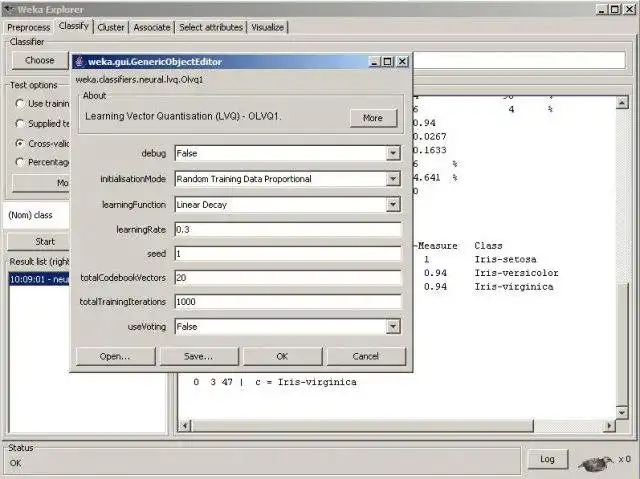
Task: Close the GenericObjectEditor dialog window
Action: pos(402,62)
